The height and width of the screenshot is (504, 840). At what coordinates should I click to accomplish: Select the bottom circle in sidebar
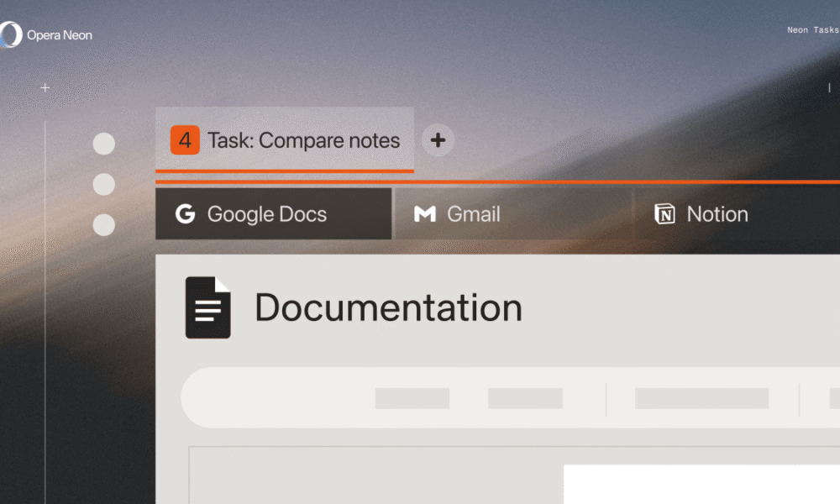(x=103, y=224)
